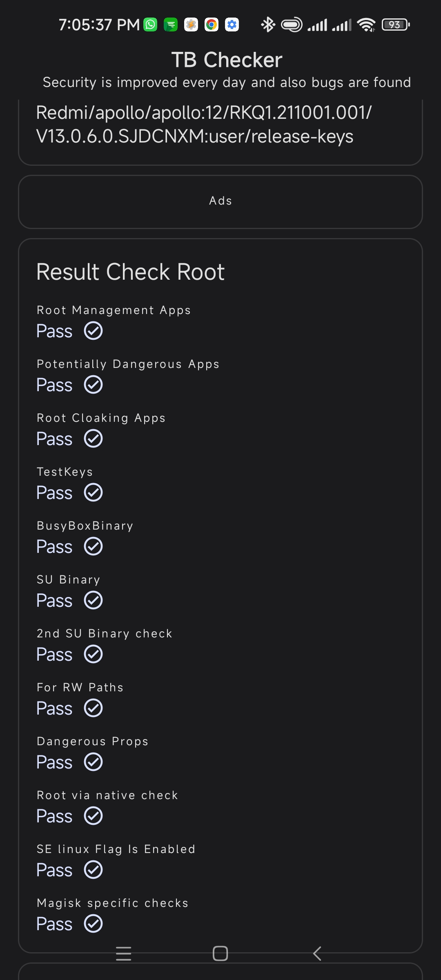Tap the Dangerous Props pass checkmark
Image resolution: width=441 pixels, height=980 pixels.
[93, 762]
